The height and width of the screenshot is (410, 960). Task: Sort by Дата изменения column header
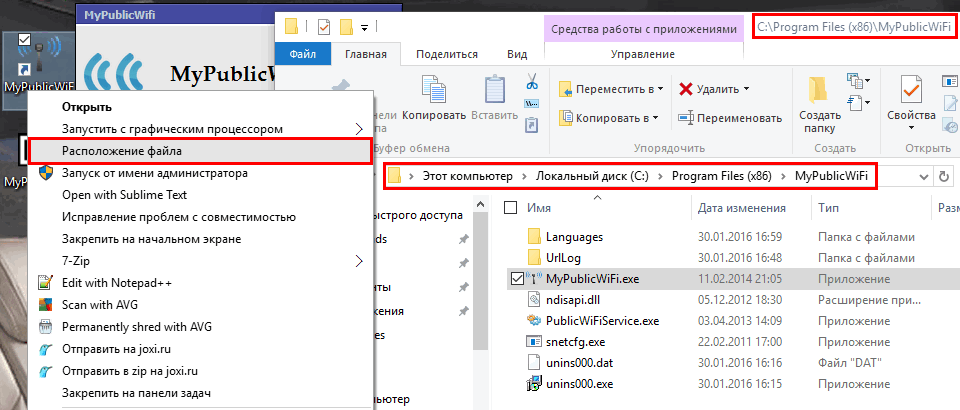coord(741,208)
